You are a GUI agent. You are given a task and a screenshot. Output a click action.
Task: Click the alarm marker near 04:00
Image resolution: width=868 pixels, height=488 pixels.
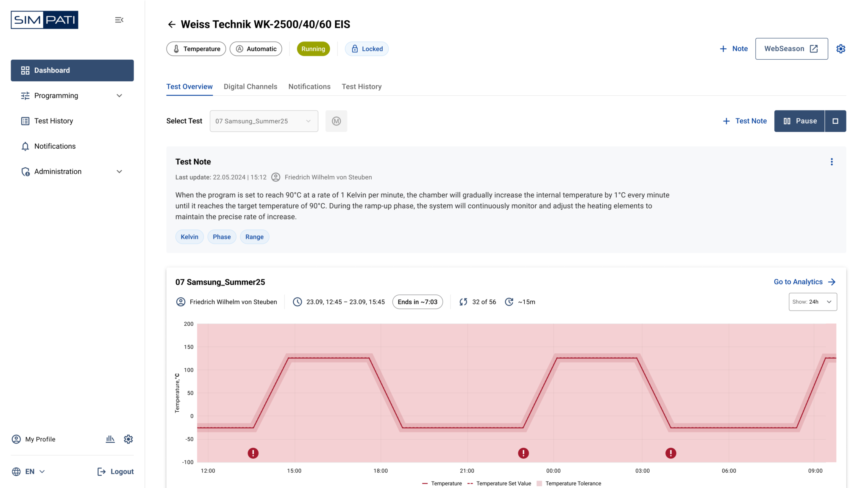tap(671, 453)
